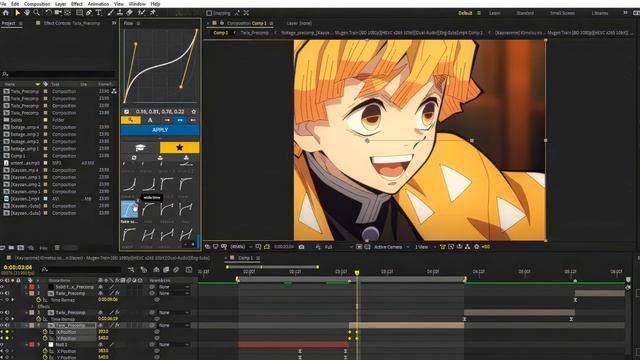Select the Brush tool

tap(110, 13)
